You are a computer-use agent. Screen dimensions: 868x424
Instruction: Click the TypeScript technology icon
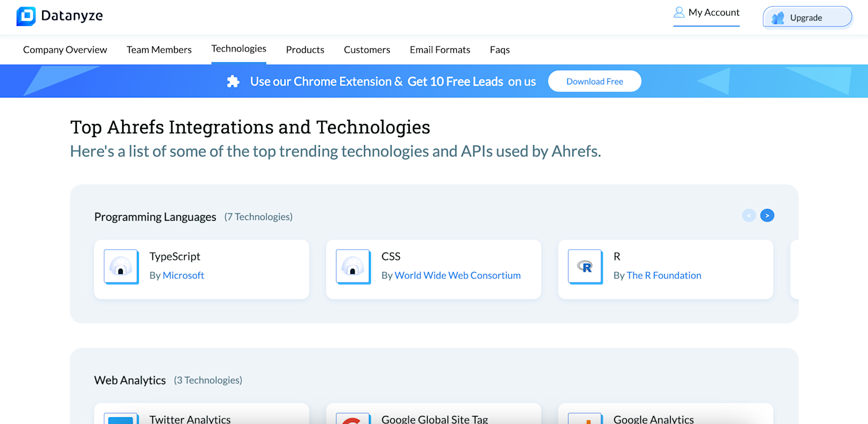[121, 267]
